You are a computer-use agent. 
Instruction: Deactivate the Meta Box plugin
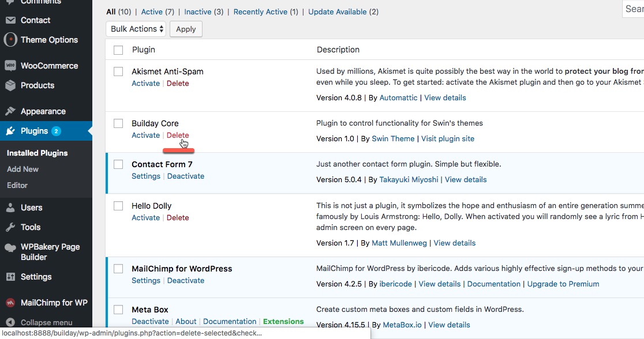150,321
